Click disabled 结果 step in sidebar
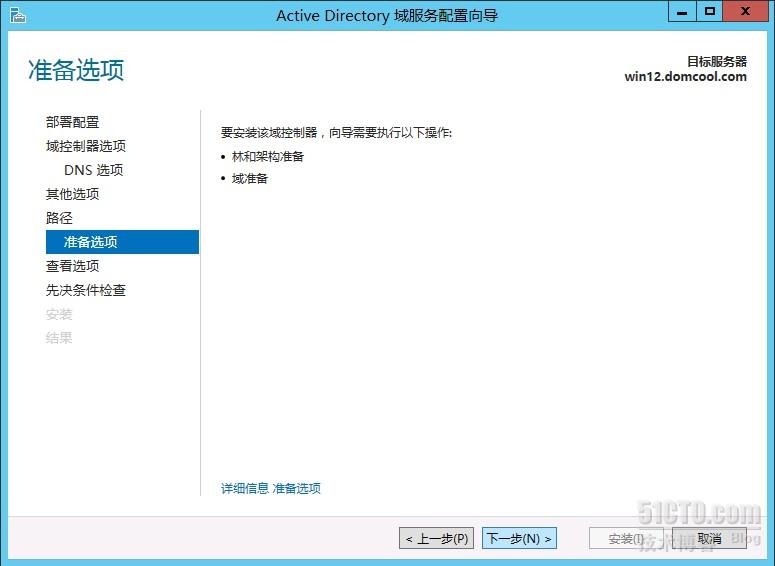 pos(59,338)
